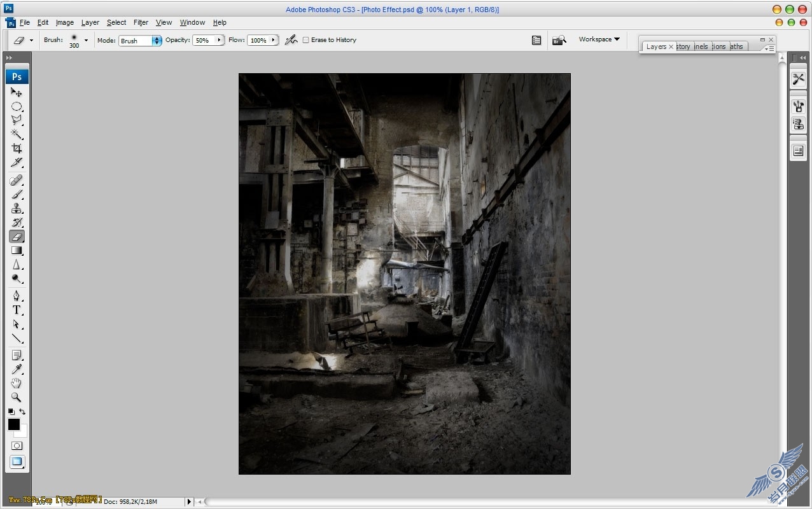Select the Gradient tool
812x509 pixels.
click(17, 251)
